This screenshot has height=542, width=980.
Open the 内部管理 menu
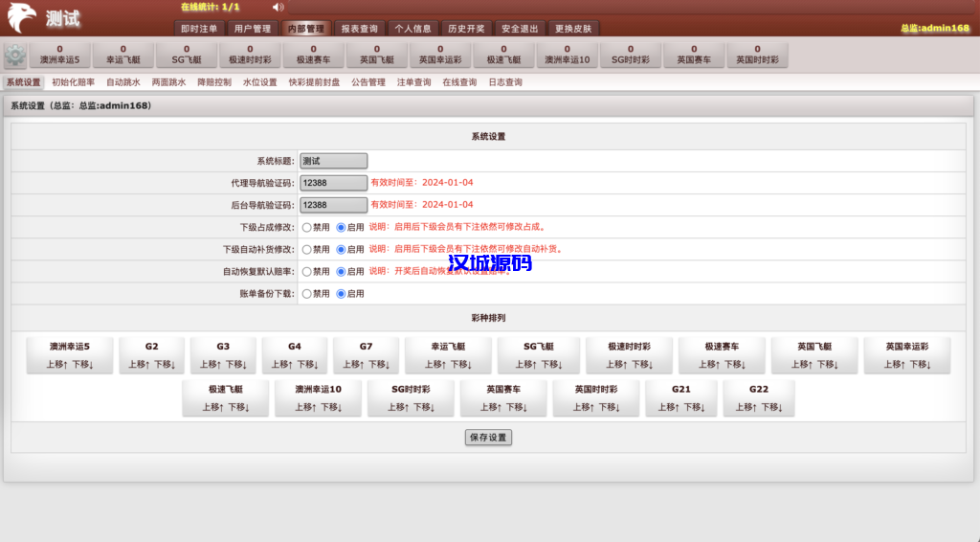(305, 28)
